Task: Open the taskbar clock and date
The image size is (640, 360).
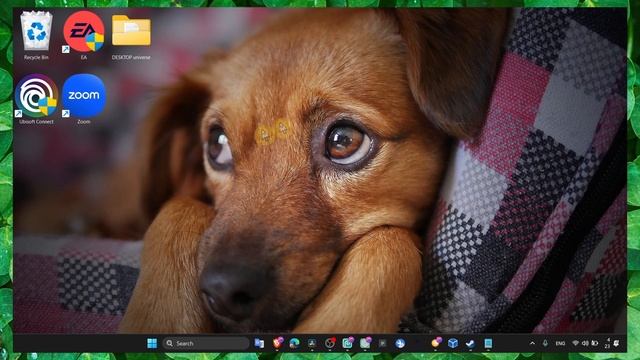Action: [607, 343]
